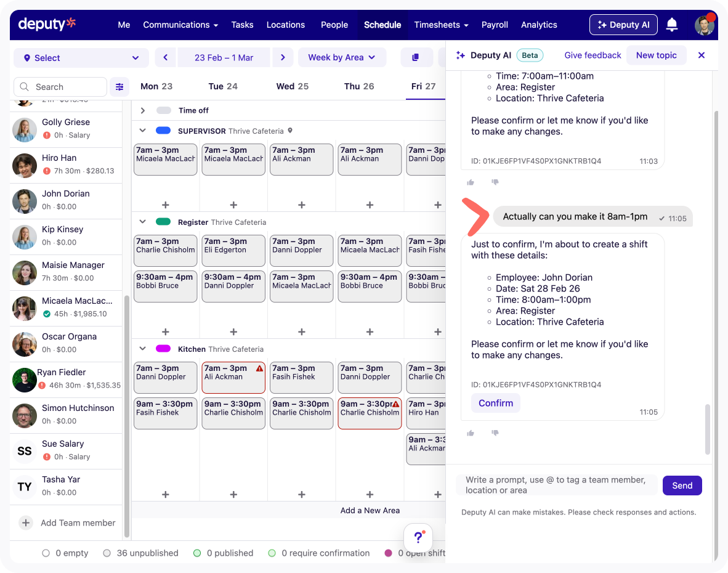Open the notifications bell
This screenshot has width=728, height=573.
point(672,25)
